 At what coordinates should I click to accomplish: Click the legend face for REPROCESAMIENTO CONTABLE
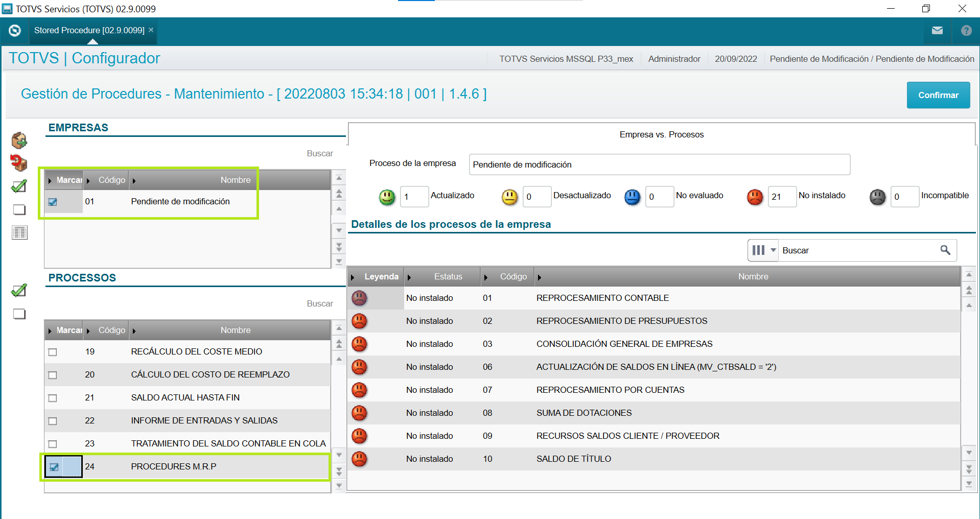click(x=360, y=298)
